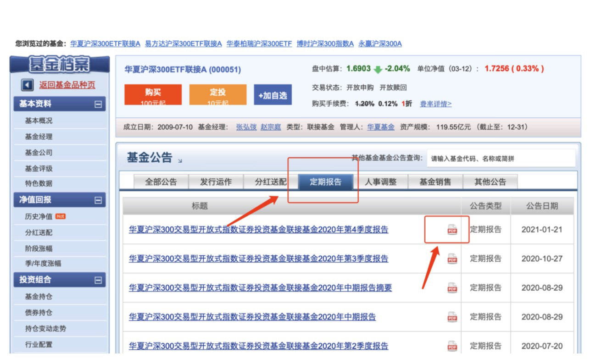Expand the 基金公告 title dropdown arrow
Screen dimensions: 590x364
point(180,161)
